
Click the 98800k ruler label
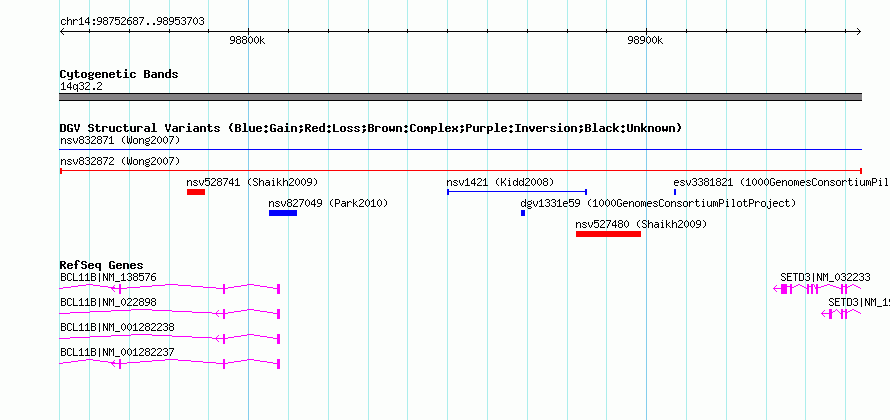point(247,41)
